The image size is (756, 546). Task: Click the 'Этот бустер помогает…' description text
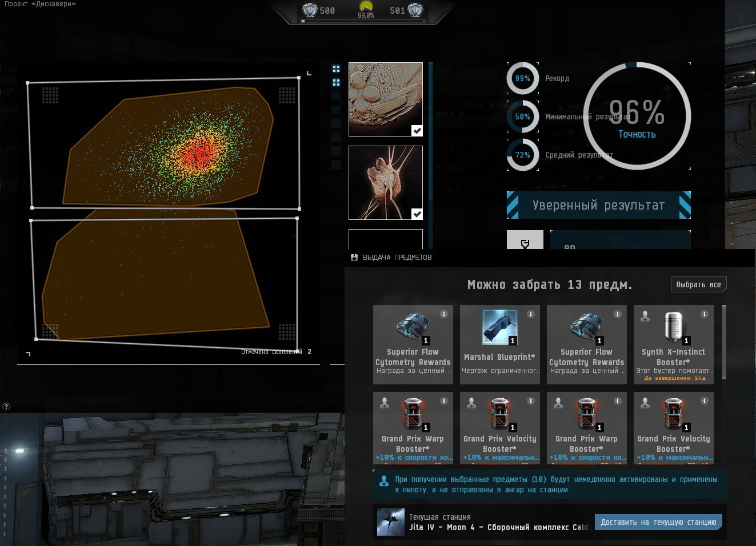click(x=674, y=371)
